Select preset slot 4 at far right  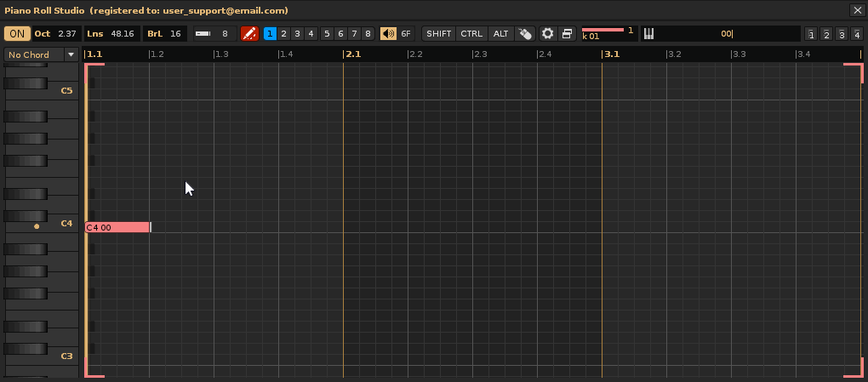(x=857, y=35)
